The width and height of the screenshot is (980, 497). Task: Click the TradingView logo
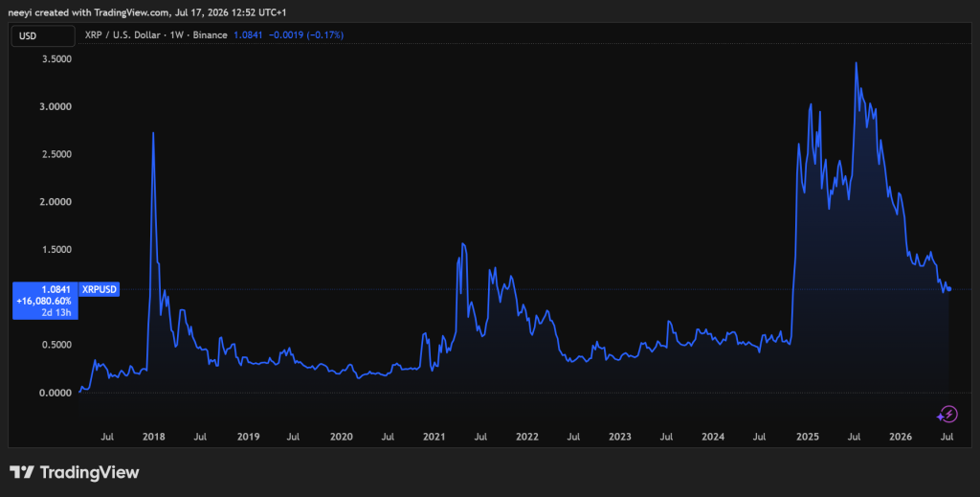tap(75, 473)
